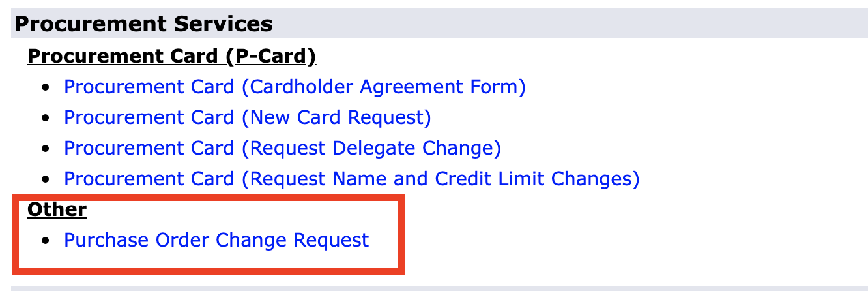Click the Procurement Services section heading
Viewport: 868px width, 291px height.
[x=143, y=24]
